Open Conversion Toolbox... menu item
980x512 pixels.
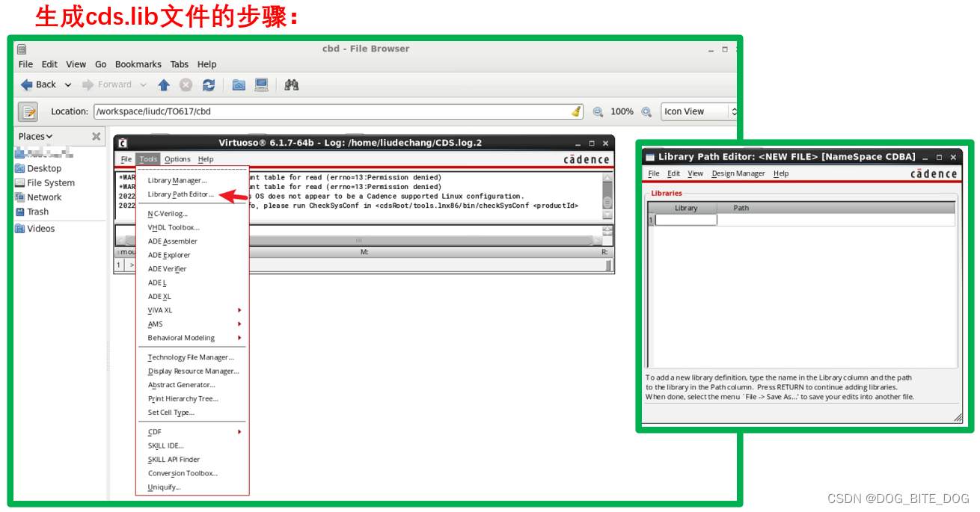coord(183,473)
